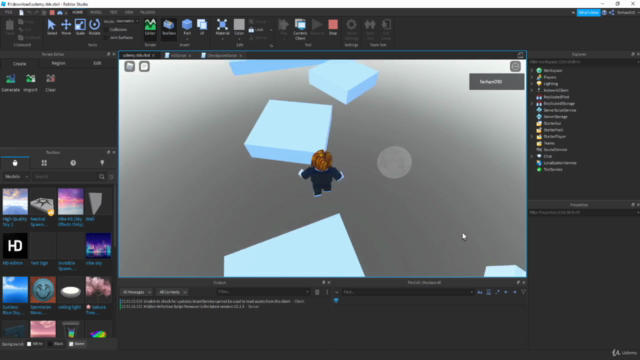This screenshot has width=640, height=360.
Task: Expand the ReplicatedStorage node
Action: pos(532,104)
